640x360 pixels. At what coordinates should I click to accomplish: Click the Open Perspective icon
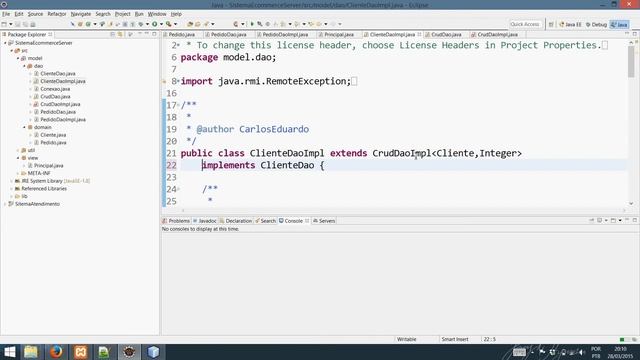551,24
